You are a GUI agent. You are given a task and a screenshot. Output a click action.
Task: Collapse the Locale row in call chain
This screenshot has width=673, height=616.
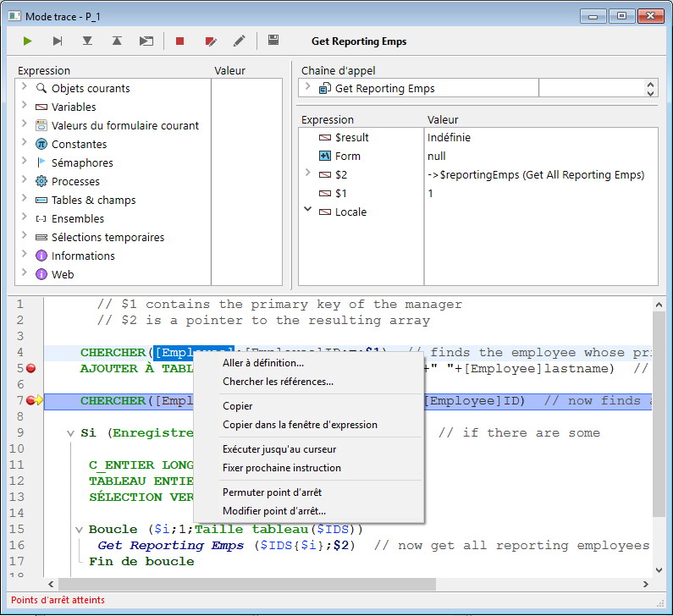[x=308, y=210]
